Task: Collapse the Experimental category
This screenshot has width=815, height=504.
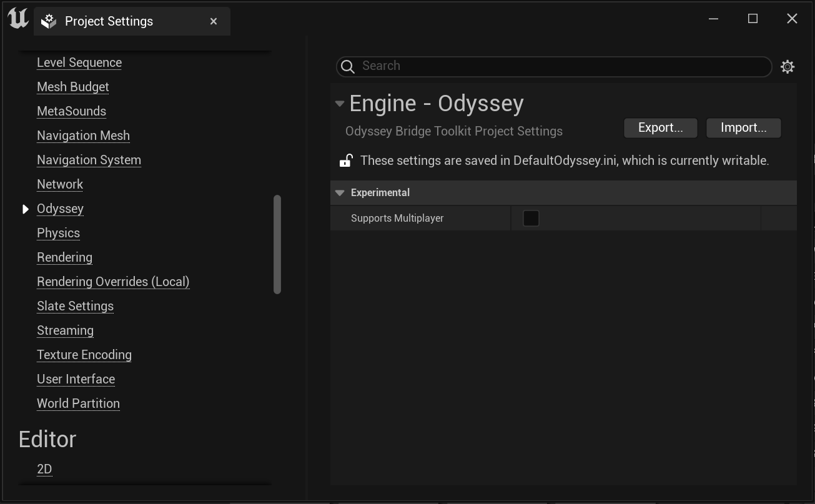Action: [340, 193]
